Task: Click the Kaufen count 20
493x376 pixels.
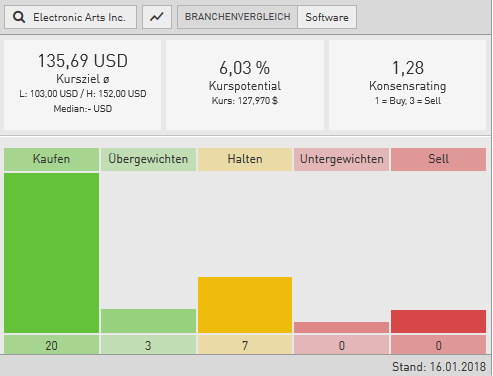Action: click(51, 345)
